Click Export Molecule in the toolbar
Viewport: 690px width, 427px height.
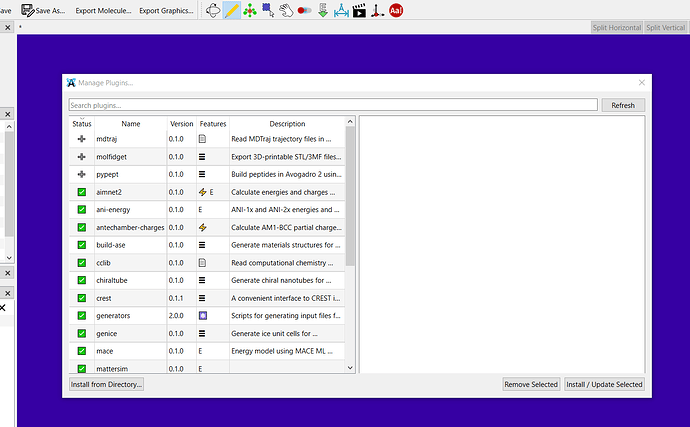(103, 11)
